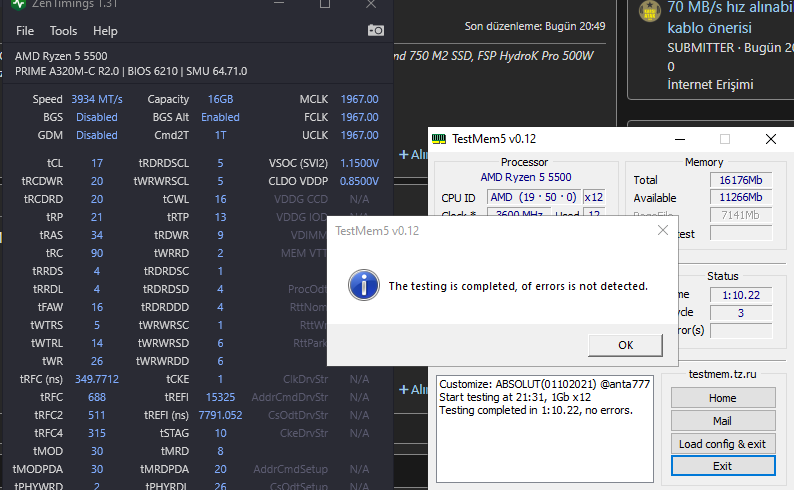Viewport: 794px width, 490px height.
Task: Click the TestMem5 Mail button
Action: [723, 421]
